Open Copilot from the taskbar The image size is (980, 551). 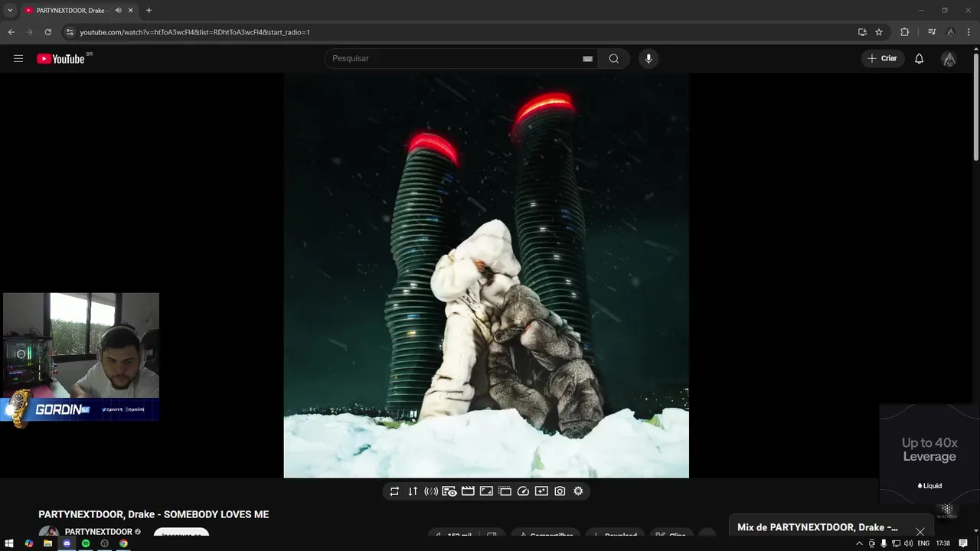point(29,543)
